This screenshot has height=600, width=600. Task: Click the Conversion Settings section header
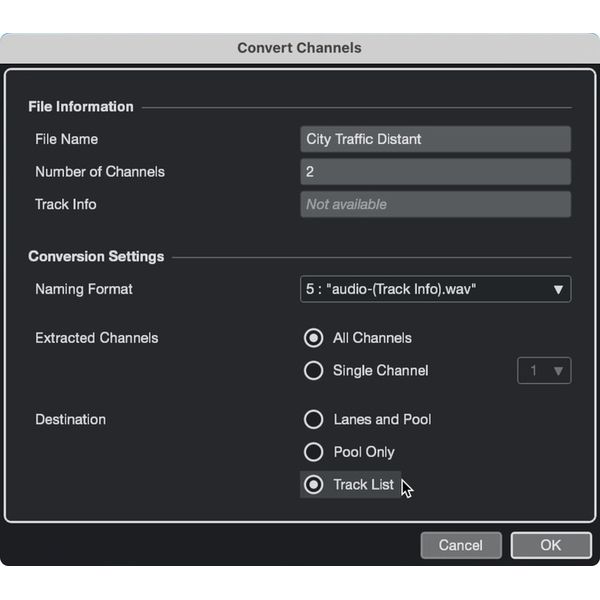click(x=96, y=257)
